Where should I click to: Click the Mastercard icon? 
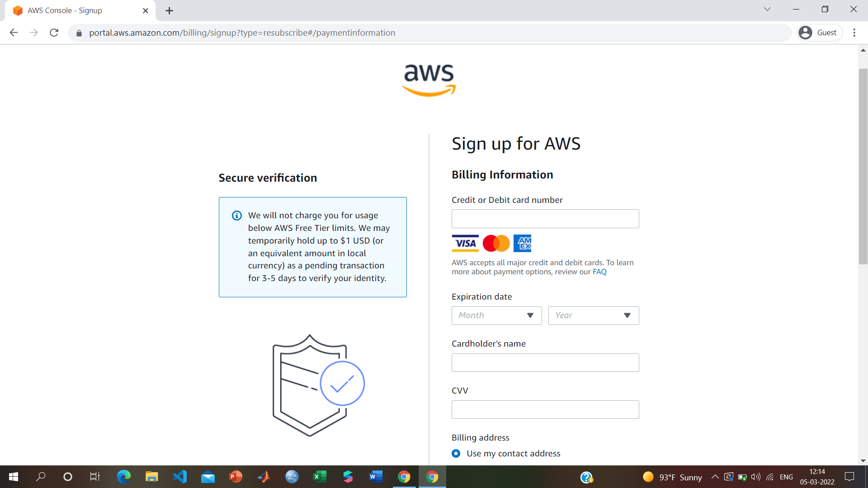[x=495, y=243]
